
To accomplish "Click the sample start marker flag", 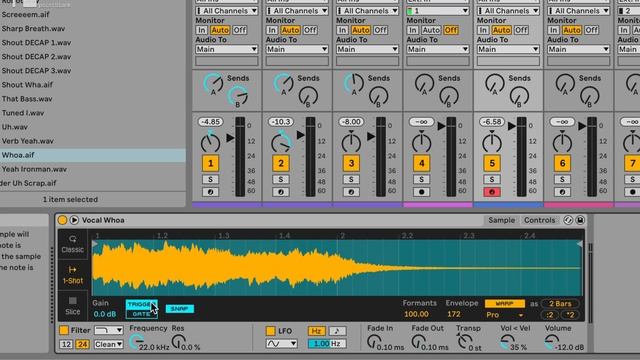I will coord(95,244).
